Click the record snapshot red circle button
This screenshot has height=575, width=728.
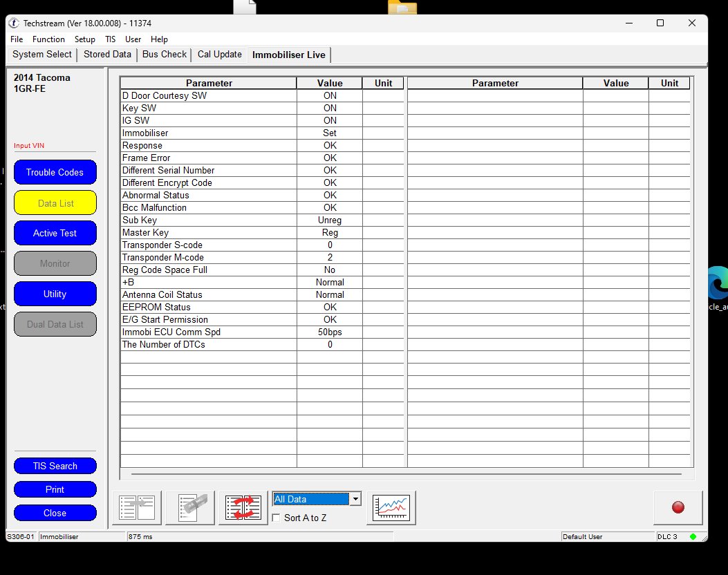coord(678,507)
